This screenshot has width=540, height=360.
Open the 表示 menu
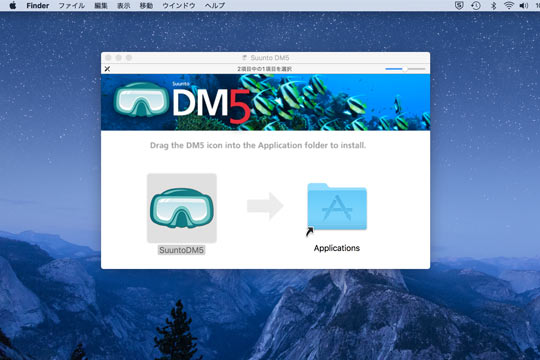(124, 6)
